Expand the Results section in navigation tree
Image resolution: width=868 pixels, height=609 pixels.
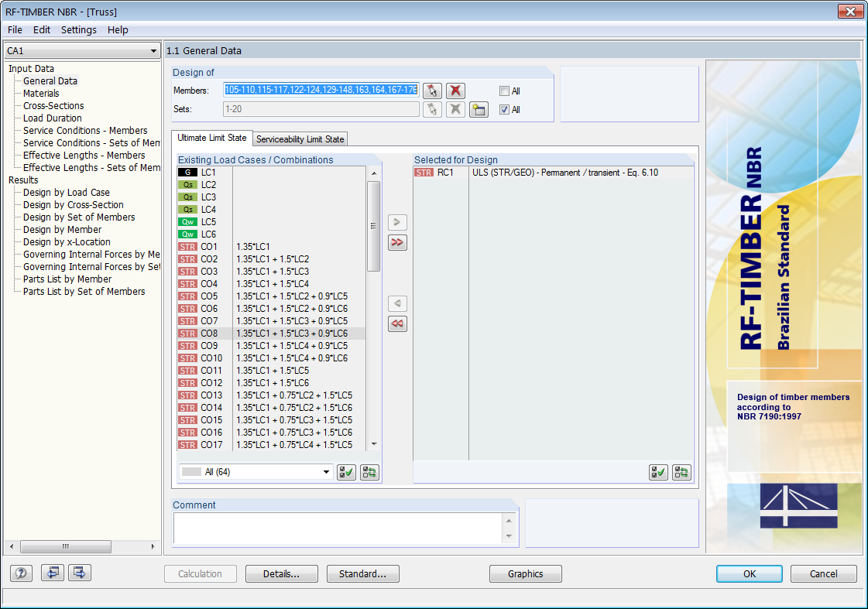point(22,180)
